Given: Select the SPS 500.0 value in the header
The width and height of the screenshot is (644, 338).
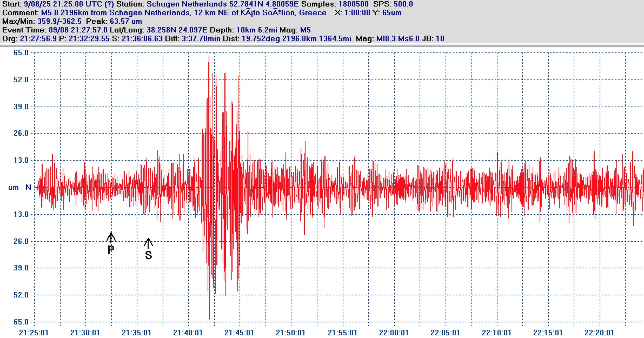Looking at the screenshot, I should 403,4.
